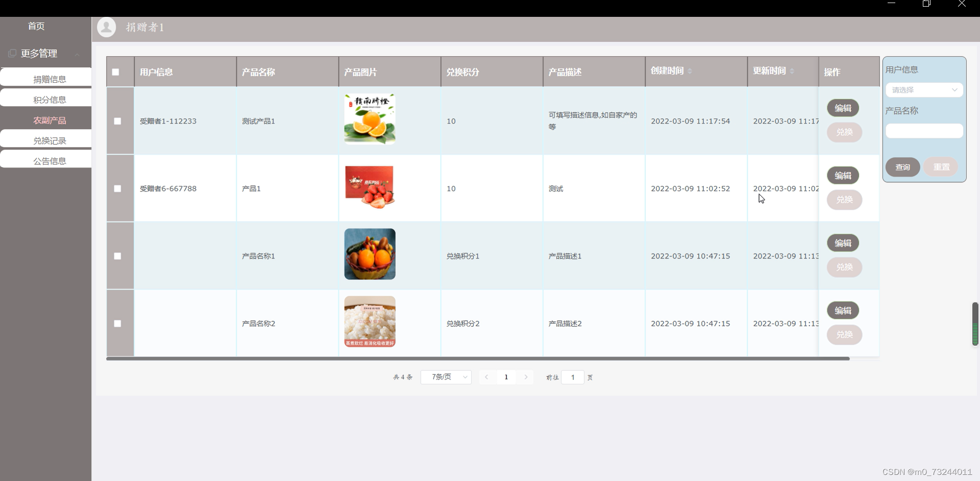This screenshot has height=481, width=980.
Task: Click 编辑 for 产品1
Action: coord(843,176)
